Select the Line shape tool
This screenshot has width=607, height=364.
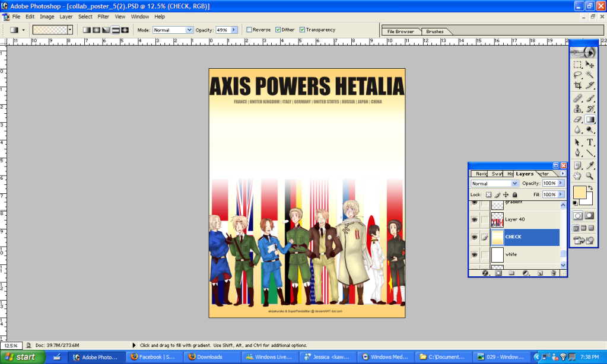(590, 153)
